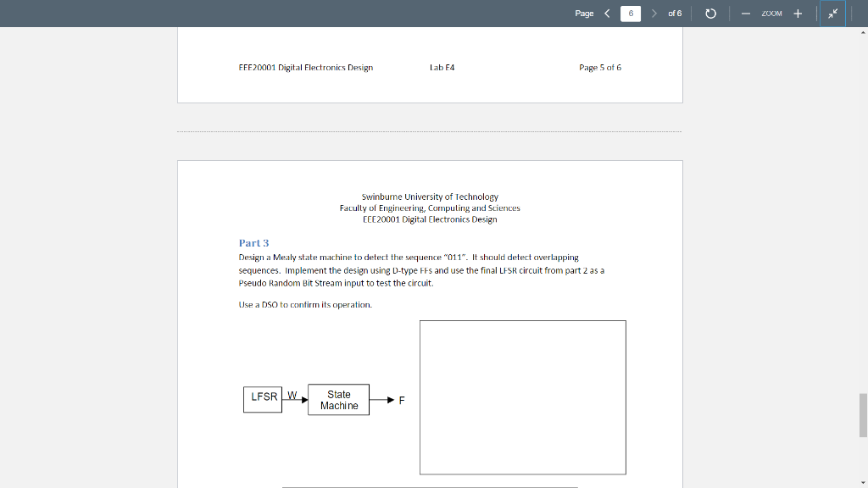Image resolution: width=868 pixels, height=488 pixels.
Task: Click the ZOOM toolbar label
Action: pyautogui.click(x=770, y=13)
